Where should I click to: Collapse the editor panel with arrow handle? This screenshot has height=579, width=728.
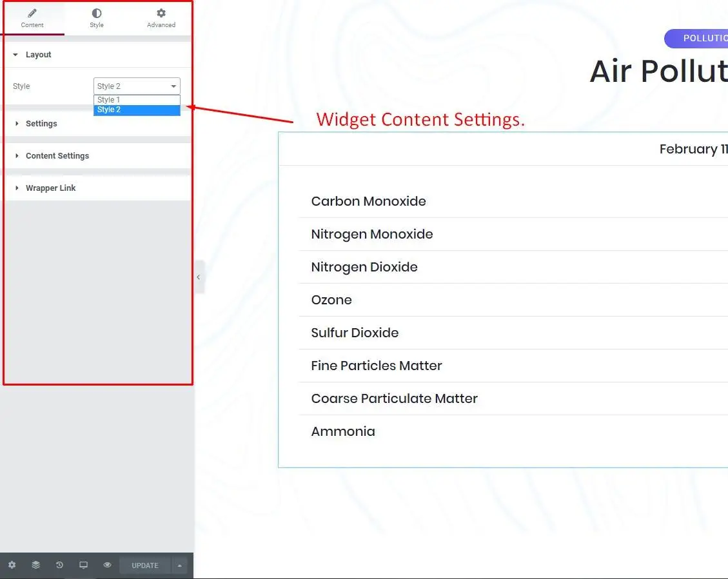[199, 277]
